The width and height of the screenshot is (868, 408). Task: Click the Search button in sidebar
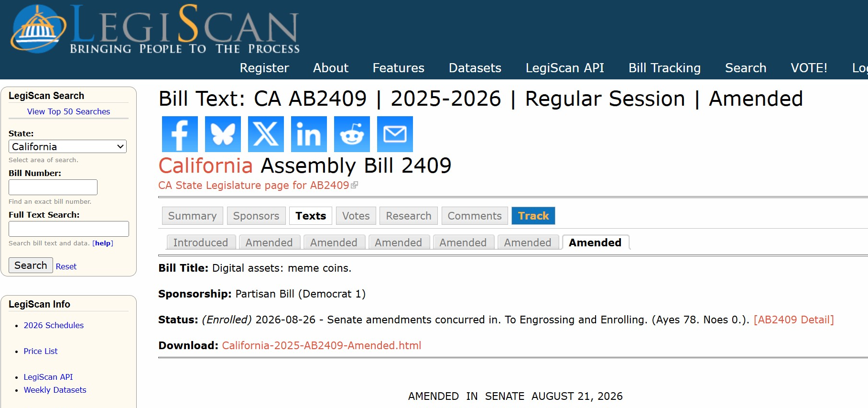pyautogui.click(x=31, y=265)
